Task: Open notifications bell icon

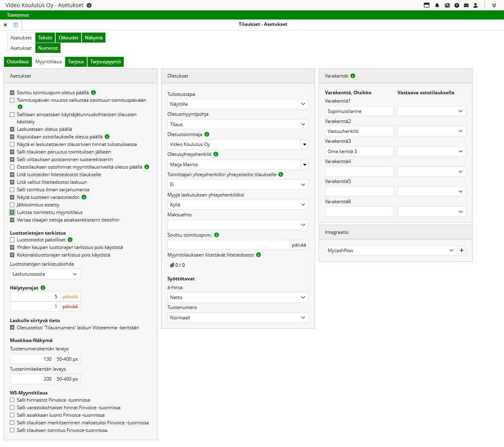Action: click(x=437, y=6)
